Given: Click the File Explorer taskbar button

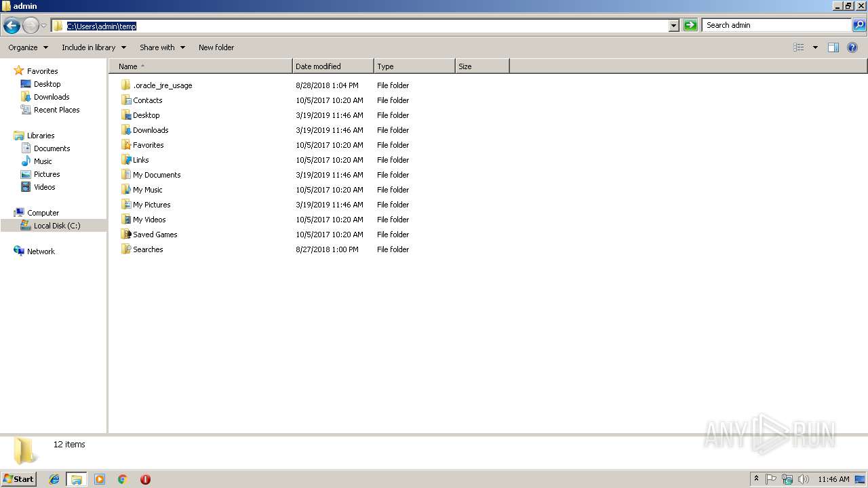Looking at the screenshot, I should coord(77,479).
